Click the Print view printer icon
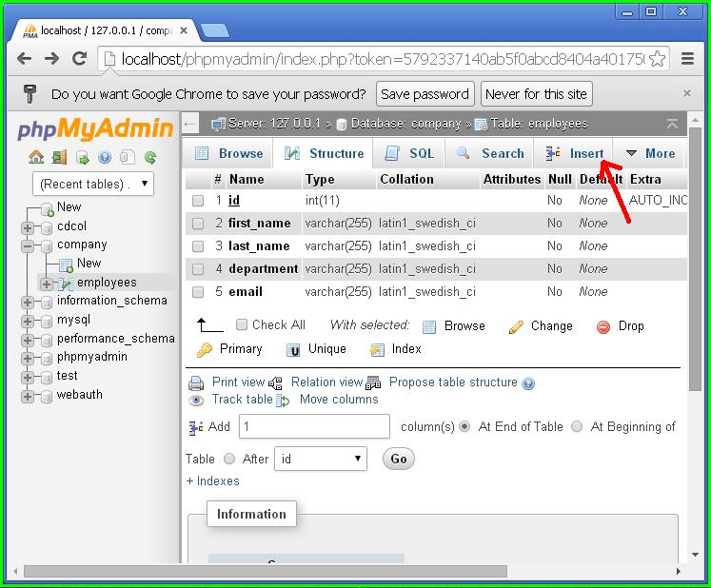Screen dimensions: 711x588 pyautogui.click(x=196, y=383)
